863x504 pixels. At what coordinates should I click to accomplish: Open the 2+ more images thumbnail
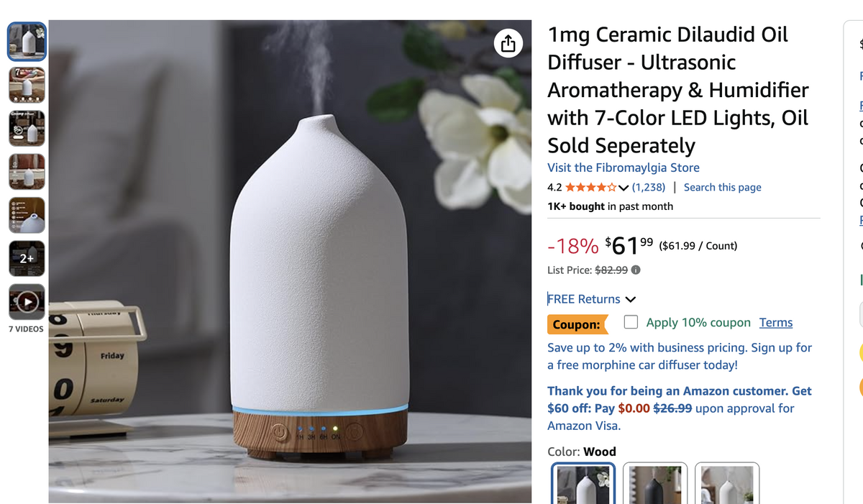tap(27, 259)
